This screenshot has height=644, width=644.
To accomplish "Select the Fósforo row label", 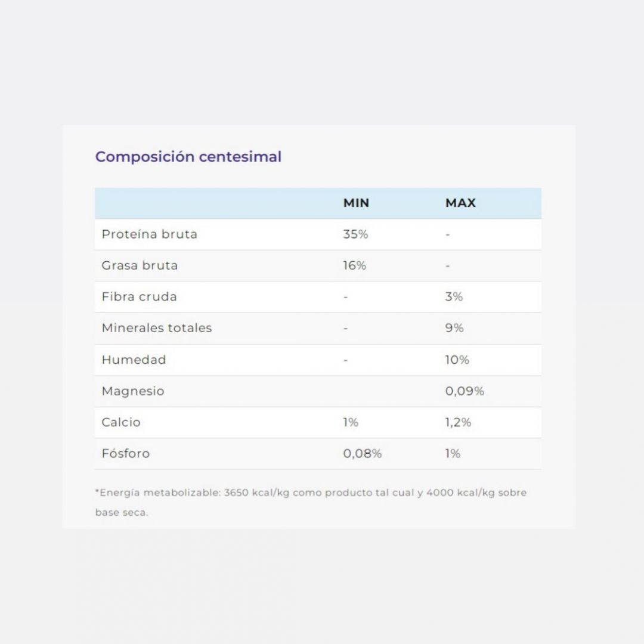I will [126, 453].
